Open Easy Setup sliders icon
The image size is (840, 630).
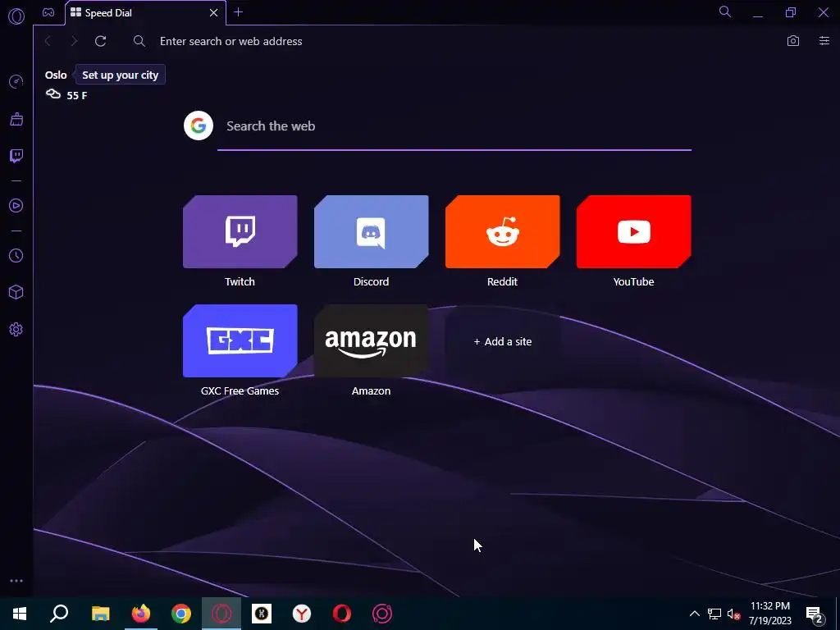tap(824, 41)
